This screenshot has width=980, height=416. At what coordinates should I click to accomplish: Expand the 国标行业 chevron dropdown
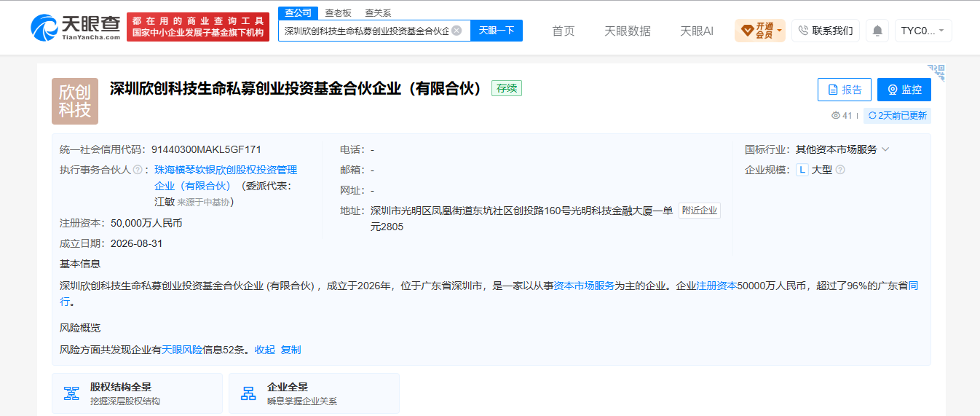tap(885, 149)
